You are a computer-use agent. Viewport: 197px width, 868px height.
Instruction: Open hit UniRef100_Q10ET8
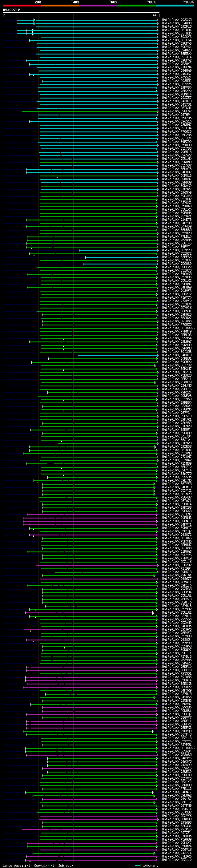[177, 220]
